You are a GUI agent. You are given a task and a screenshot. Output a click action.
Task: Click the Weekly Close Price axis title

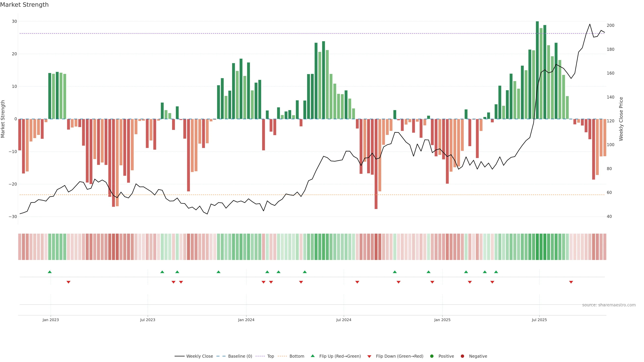tap(621, 119)
